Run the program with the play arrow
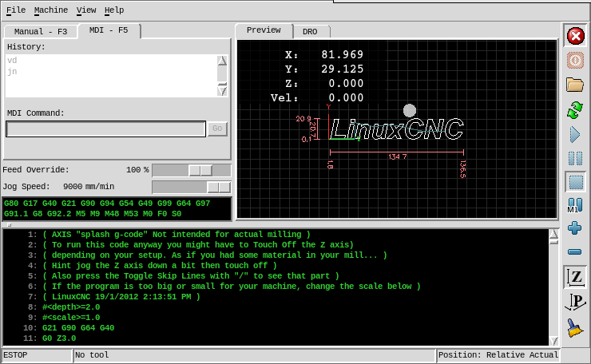Image resolution: width=591 pixels, height=364 pixels. coord(575,135)
